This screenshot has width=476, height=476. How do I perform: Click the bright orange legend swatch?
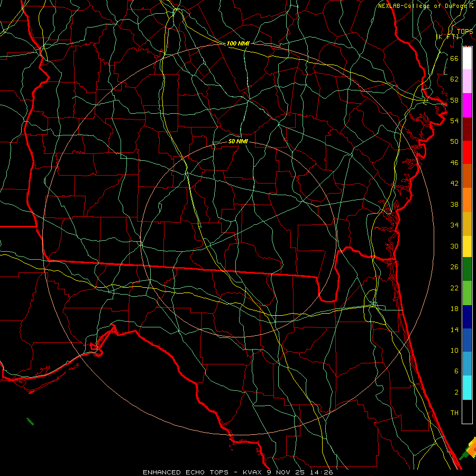tap(467, 199)
